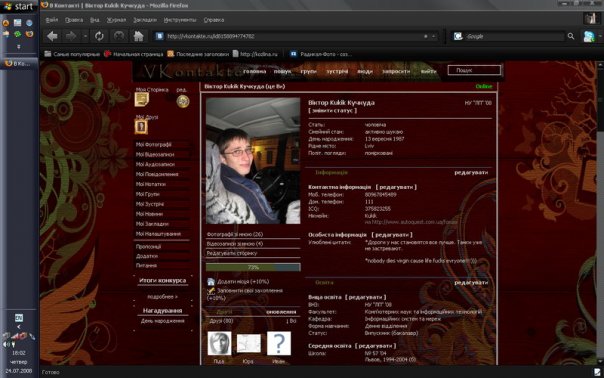The width and height of the screenshot is (604, 378).
Task: Open the Вид menu
Action: coord(95,20)
